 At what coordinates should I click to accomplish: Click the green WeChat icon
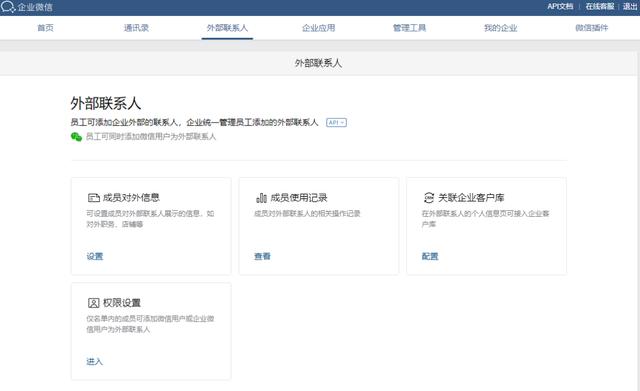point(76,137)
